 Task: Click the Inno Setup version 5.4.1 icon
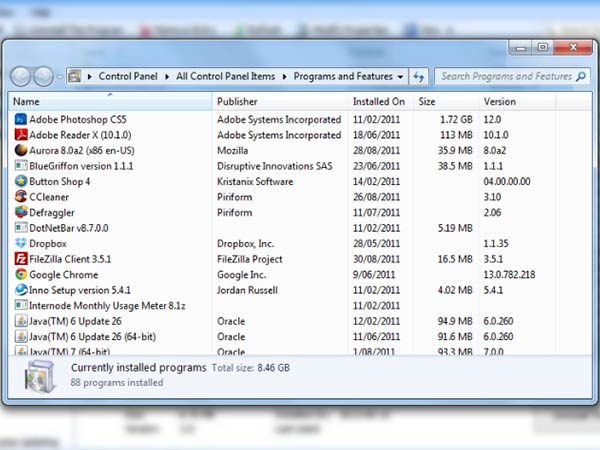tap(21, 290)
